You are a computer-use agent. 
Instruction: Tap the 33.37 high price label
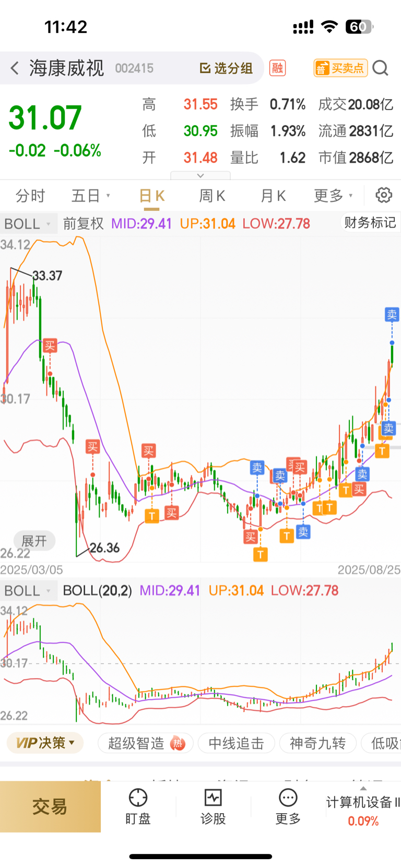[48, 276]
